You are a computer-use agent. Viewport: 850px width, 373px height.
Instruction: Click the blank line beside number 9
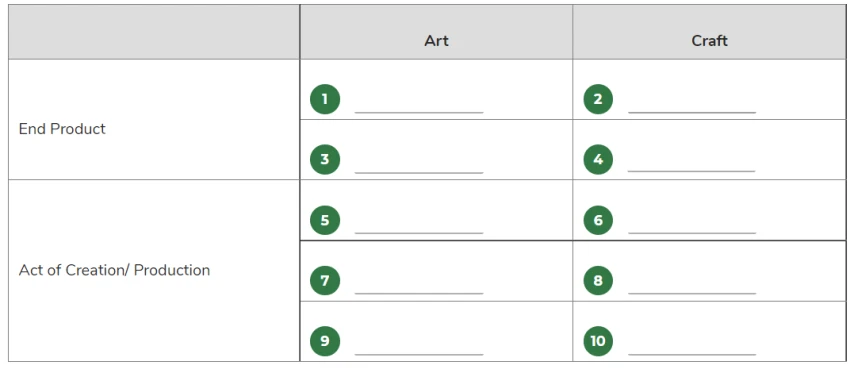coord(418,354)
